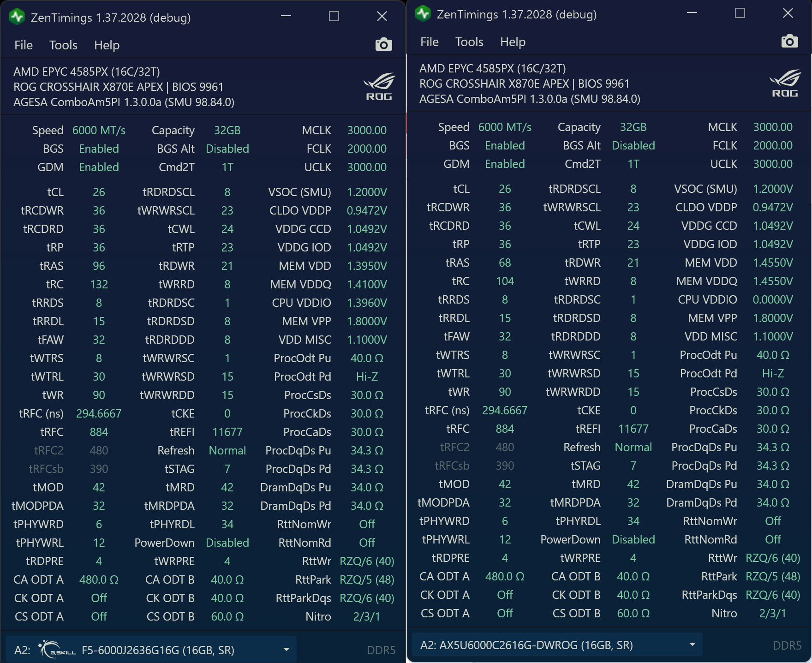
Task: Select PowerDown Disabled value in right window
Action: (x=633, y=540)
